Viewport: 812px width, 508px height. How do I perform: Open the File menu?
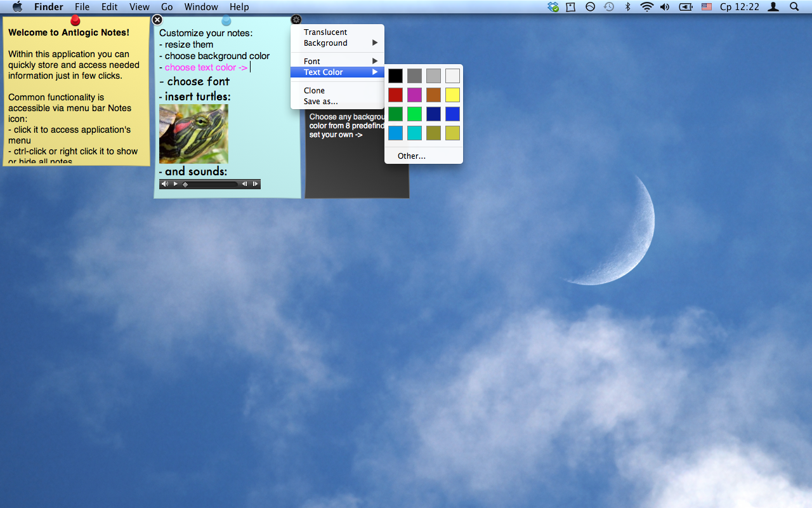point(82,7)
